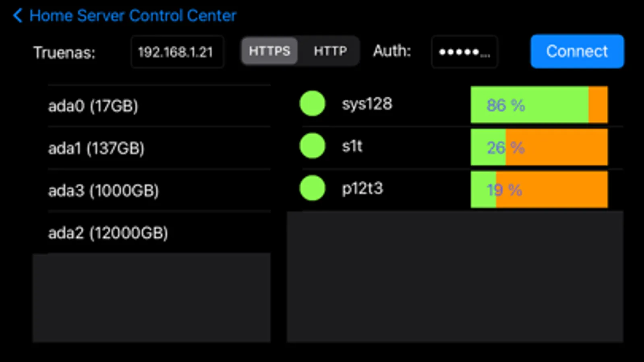
Task: Select the HTTPS protocol option
Action: [x=269, y=51]
